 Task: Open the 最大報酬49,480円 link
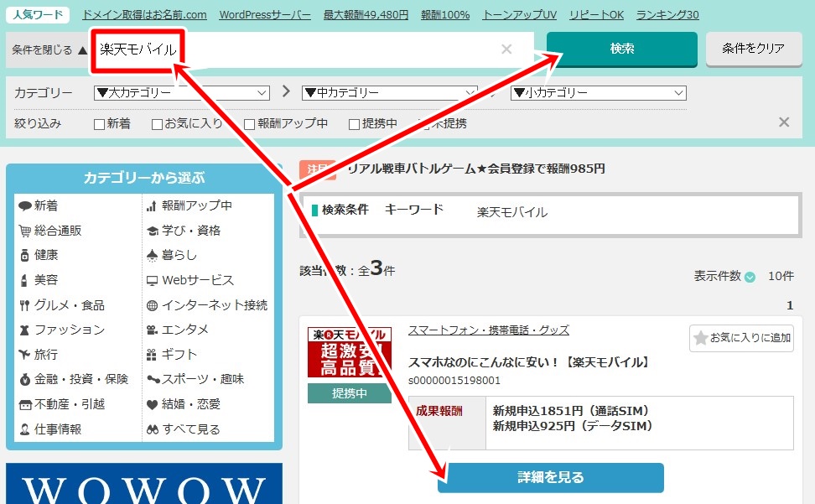click(366, 15)
